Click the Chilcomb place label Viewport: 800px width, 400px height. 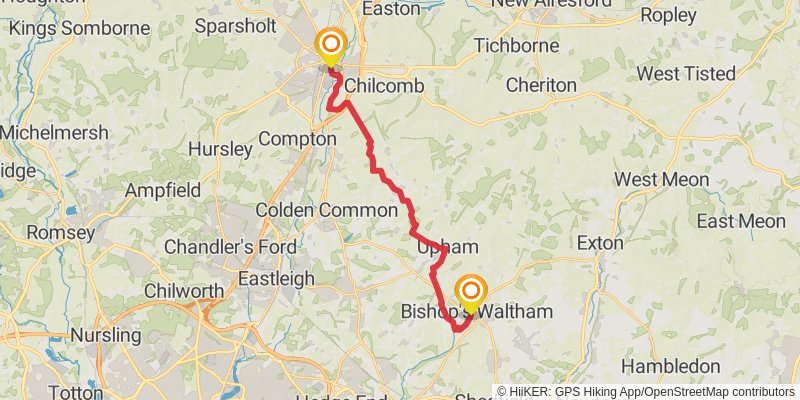[384, 86]
